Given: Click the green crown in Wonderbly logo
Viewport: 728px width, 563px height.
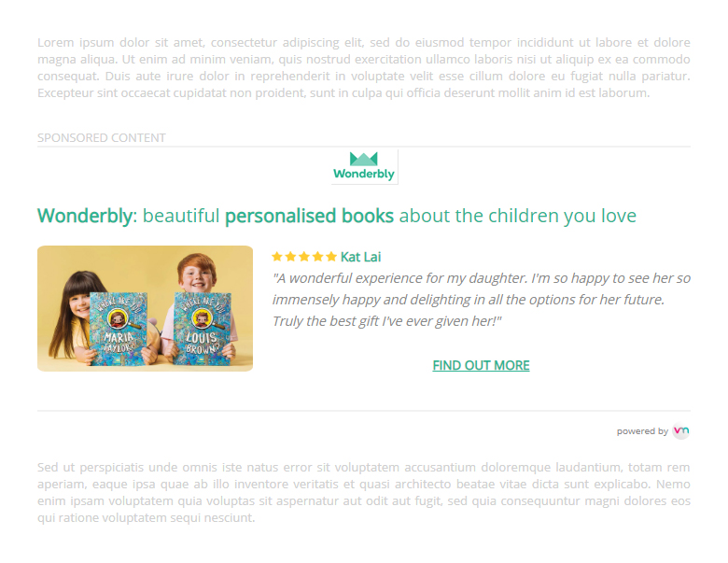Looking at the screenshot, I should click(364, 159).
